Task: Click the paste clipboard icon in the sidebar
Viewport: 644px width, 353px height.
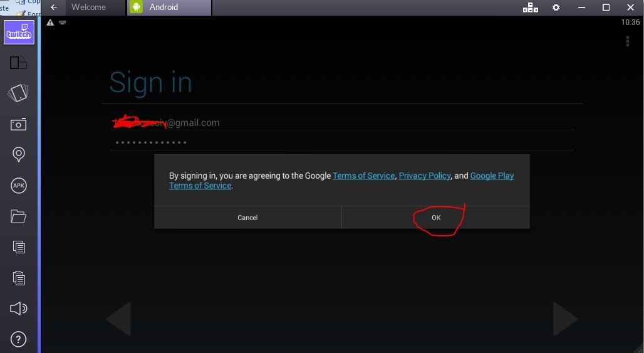Action: click(x=19, y=278)
